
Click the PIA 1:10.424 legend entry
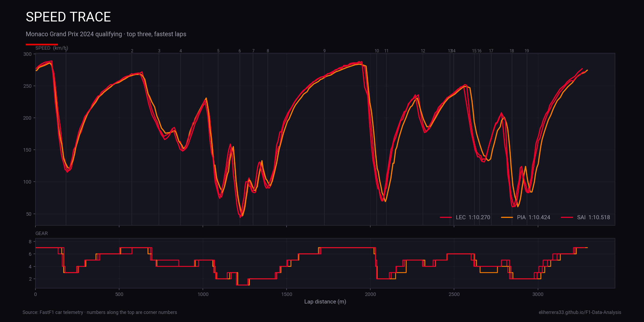point(525,217)
